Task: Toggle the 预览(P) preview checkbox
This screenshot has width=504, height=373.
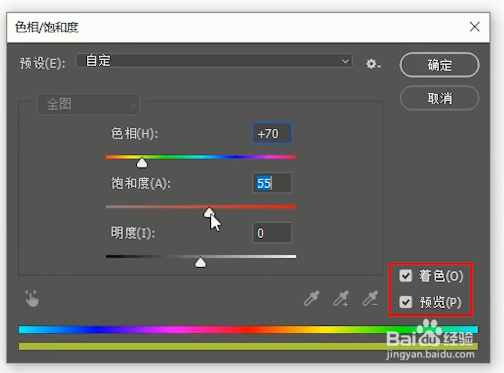Action: [405, 302]
